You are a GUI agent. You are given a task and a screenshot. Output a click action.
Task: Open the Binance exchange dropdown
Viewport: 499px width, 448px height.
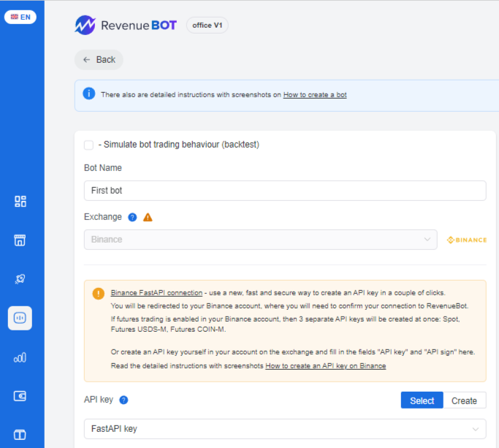tap(260, 240)
